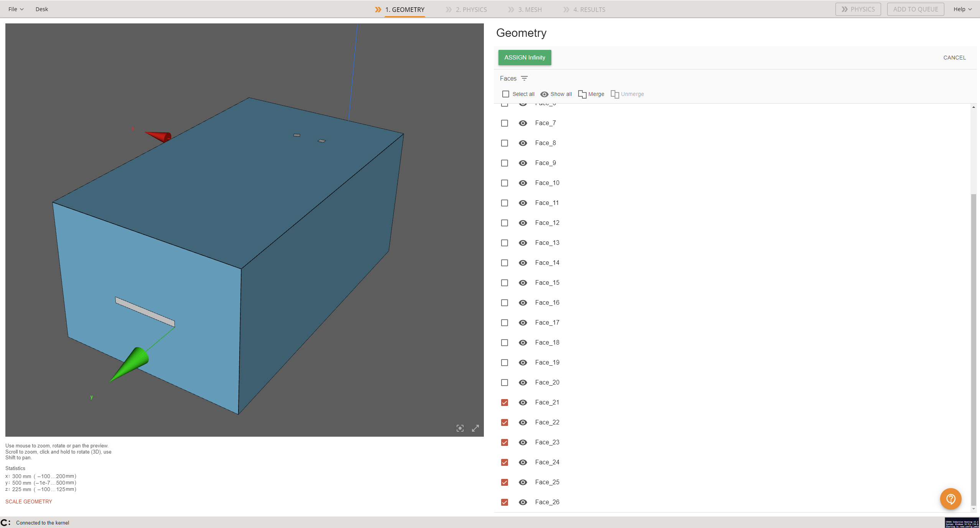The image size is (980, 528).
Task: Click the Unmerge faces icon
Action: [x=615, y=94]
